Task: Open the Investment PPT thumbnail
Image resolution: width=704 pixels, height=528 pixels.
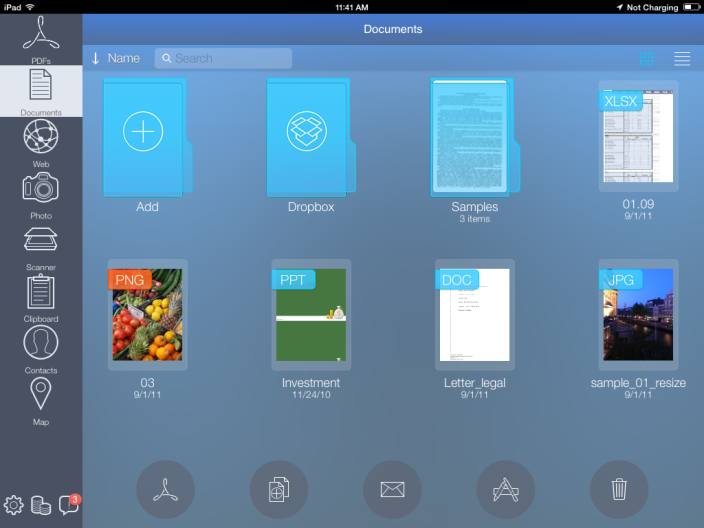Action: (310, 315)
